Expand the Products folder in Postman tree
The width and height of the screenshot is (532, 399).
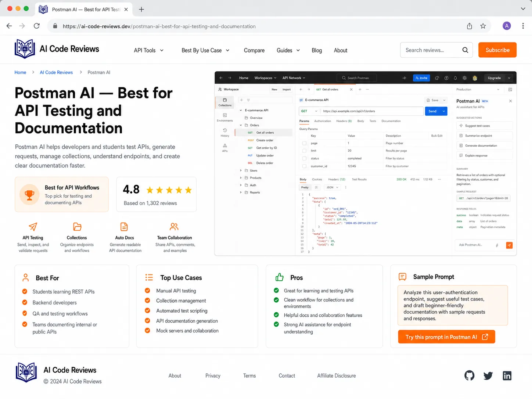241,178
